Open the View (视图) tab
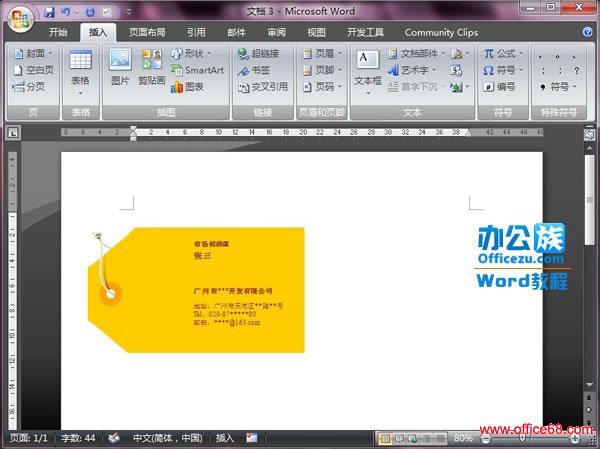 pyautogui.click(x=316, y=33)
